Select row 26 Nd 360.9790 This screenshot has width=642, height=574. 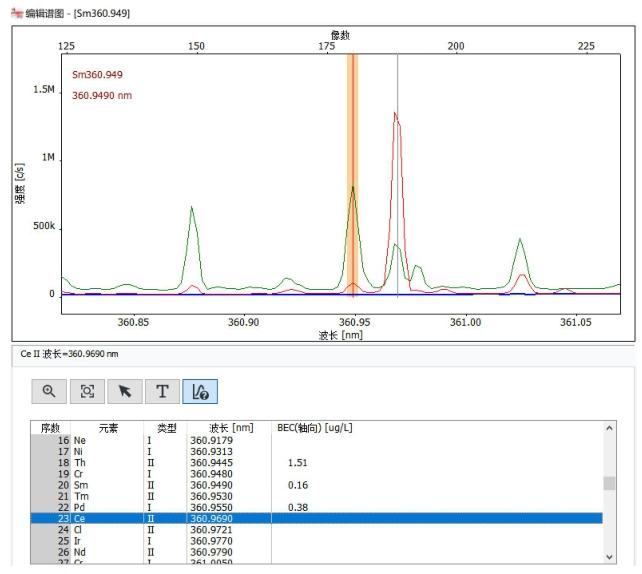pos(316,552)
